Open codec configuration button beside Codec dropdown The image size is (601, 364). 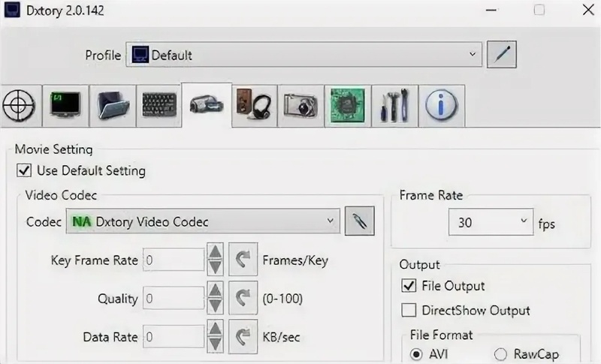pyautogui.click(x=359, y=222)
